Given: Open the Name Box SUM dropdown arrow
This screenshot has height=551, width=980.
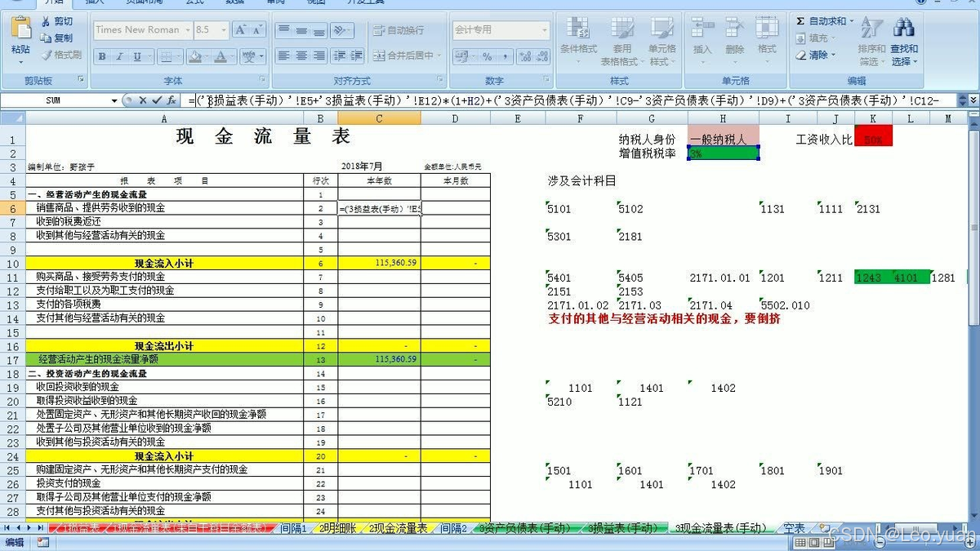Looking at the screenshot, I should [x=114, y=100].
